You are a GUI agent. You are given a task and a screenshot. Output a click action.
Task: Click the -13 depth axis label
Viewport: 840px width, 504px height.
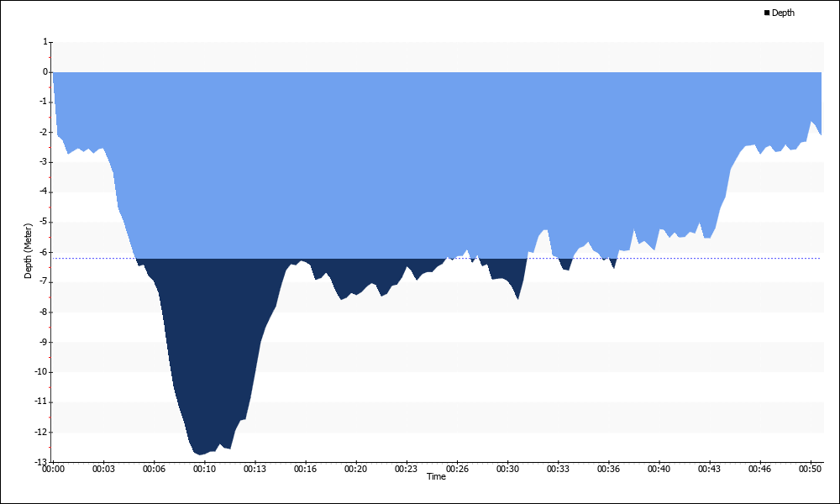42,462
